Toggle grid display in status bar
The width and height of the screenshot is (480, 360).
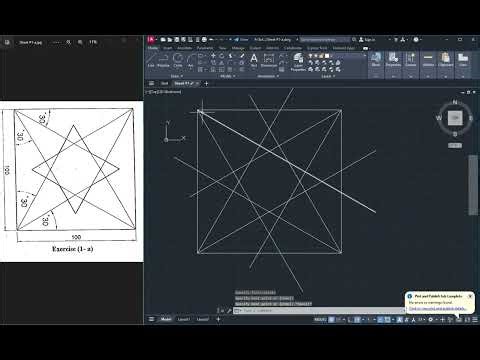[x=331, y=319]
